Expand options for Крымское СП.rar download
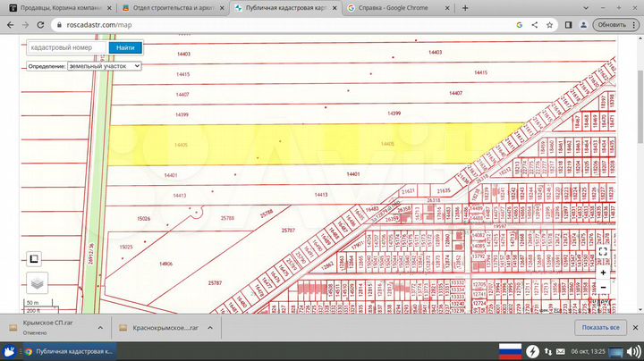The width and height of the screenshot is (644, 361). click(98, 326)
